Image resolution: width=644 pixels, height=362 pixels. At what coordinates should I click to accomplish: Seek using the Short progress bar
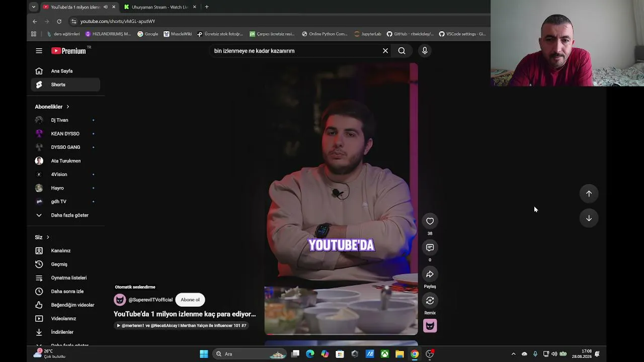pyautogui.click(x=341, y=334)
